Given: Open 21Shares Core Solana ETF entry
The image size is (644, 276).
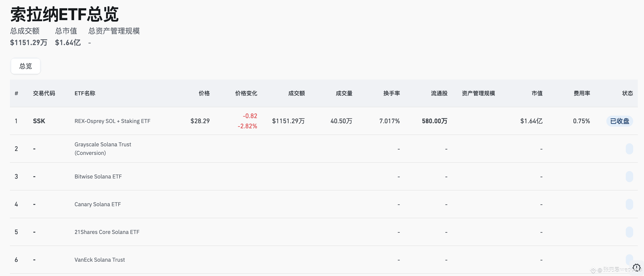Looking at the screenshot, I should 107,232.
